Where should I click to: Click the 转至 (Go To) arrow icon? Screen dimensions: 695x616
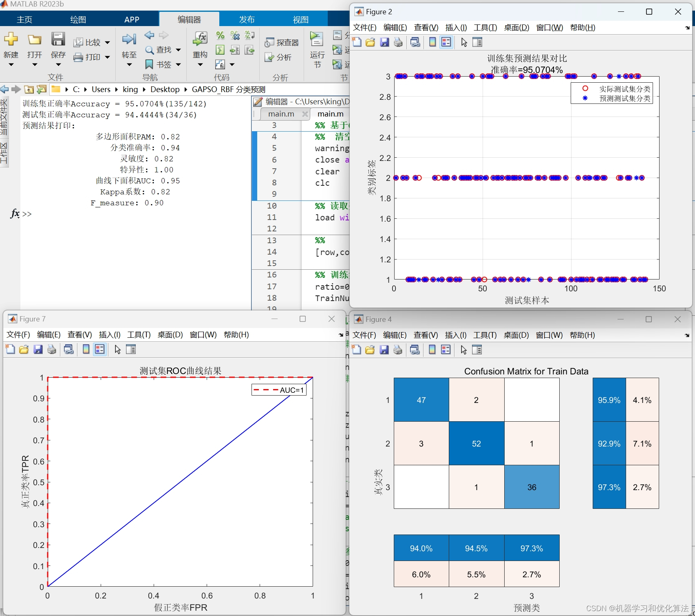coord(129,39)
